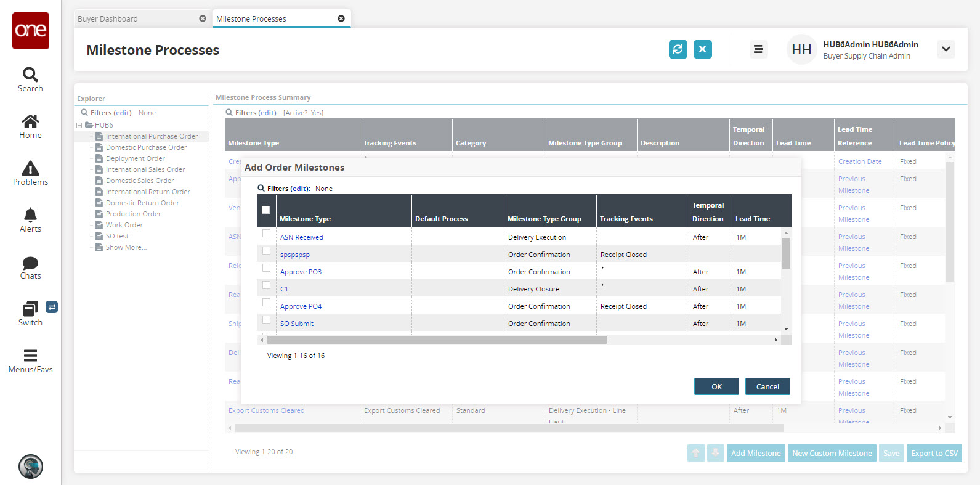Viewport: 980px width, 485px height.
Task: Expand the user profile dropdown arrow
Action: point(946,49)
